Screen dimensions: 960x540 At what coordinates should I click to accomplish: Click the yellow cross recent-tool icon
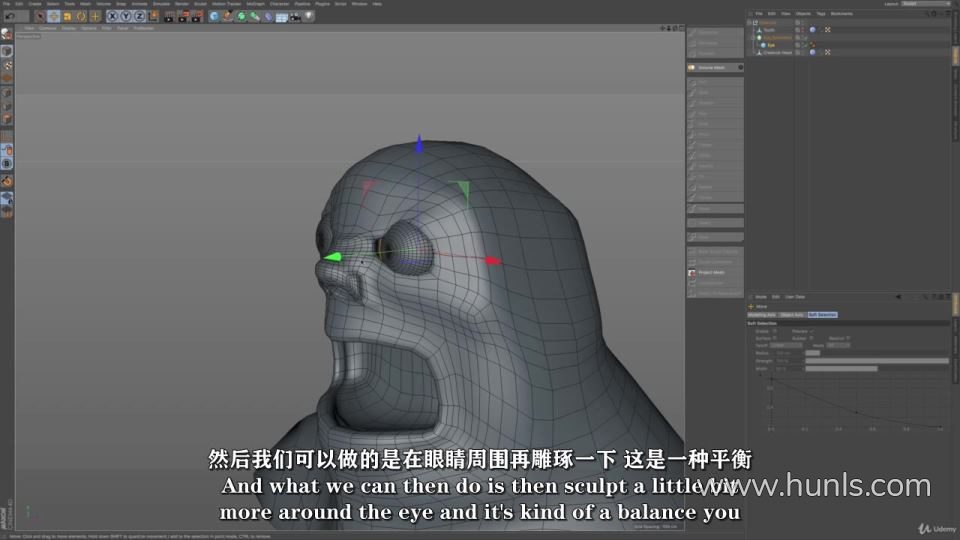pos(95,17)
